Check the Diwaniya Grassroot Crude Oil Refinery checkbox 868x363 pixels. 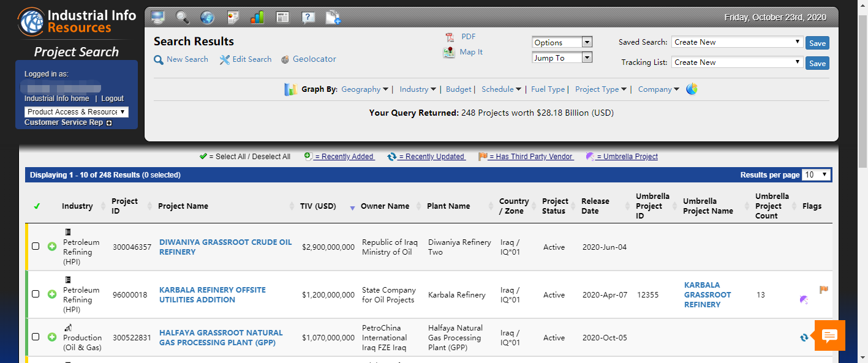(36, 246)
